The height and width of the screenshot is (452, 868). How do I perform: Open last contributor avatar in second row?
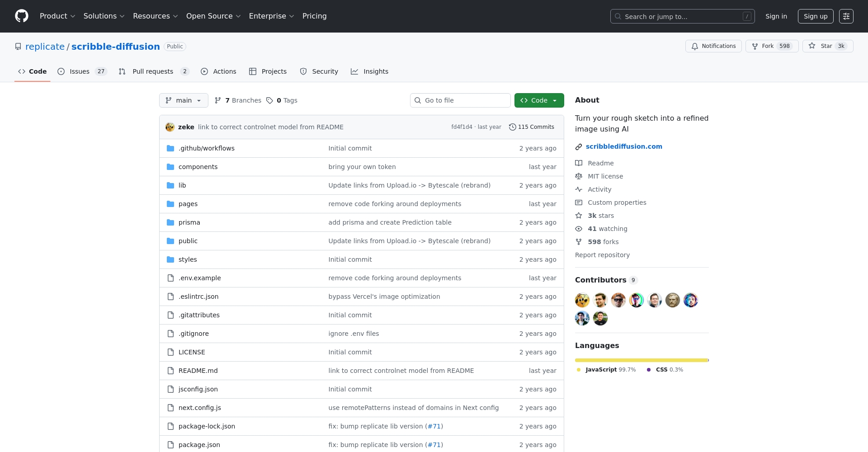point(600,318)
